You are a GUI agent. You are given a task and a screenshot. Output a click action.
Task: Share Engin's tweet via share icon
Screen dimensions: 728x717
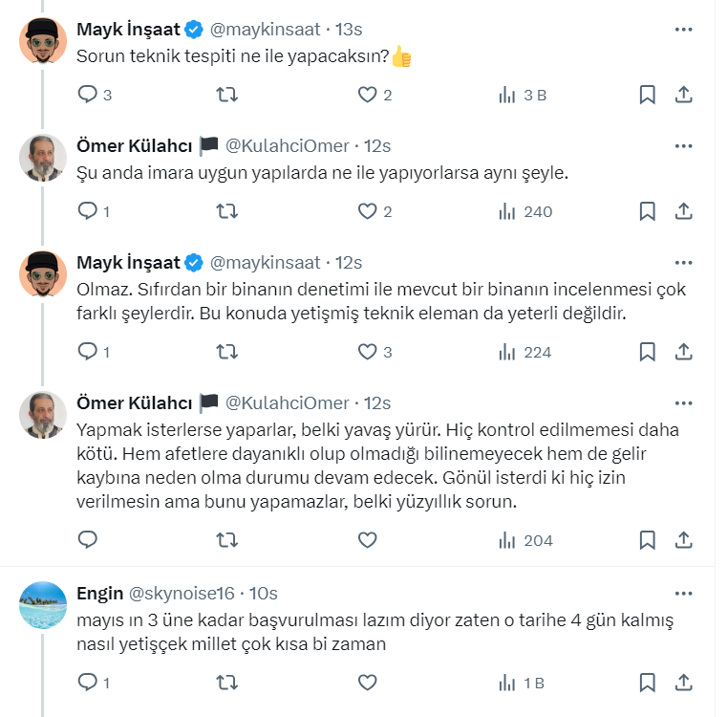click(683, 683)
